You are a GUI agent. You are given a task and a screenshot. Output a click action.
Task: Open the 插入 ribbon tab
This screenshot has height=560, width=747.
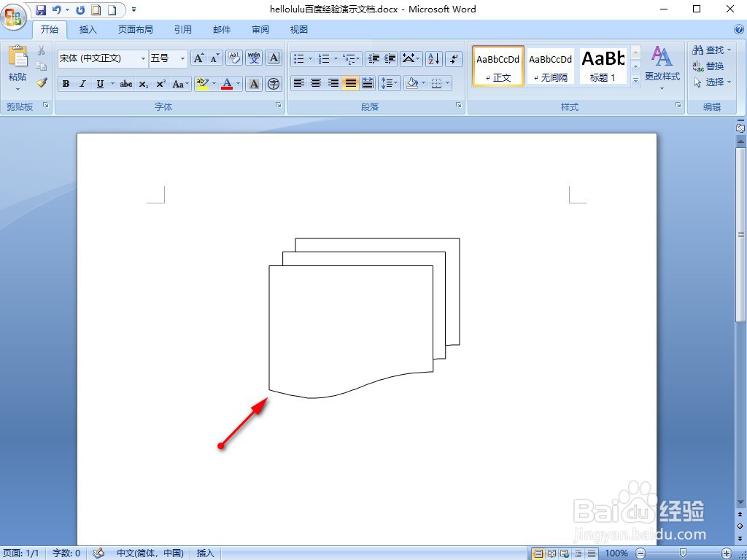88,29
